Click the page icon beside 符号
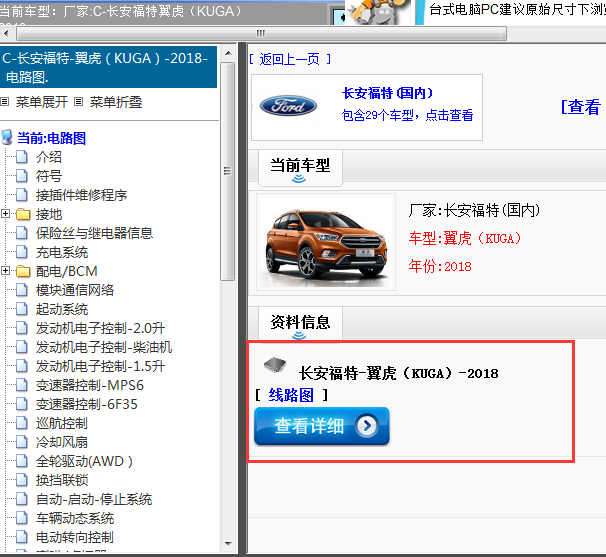Image resolution: width=606 pixels, height=557 pixels. pos(22,176)
